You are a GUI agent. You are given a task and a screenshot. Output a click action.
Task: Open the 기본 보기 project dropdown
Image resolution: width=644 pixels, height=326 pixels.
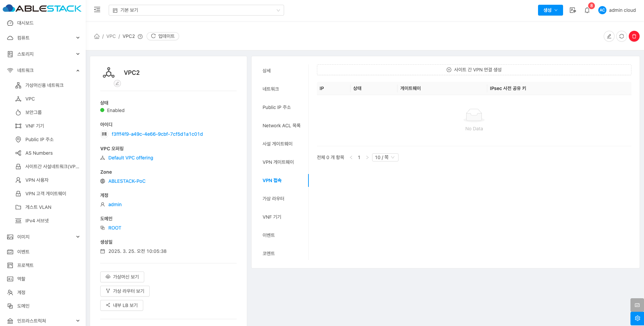pos(196,10)
